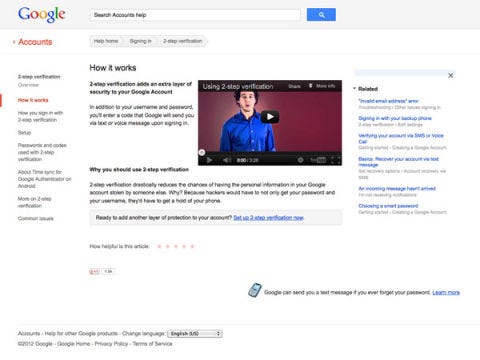Click the phone icon beside text message notice
This screenshot has height=360, width=480.
255,290
